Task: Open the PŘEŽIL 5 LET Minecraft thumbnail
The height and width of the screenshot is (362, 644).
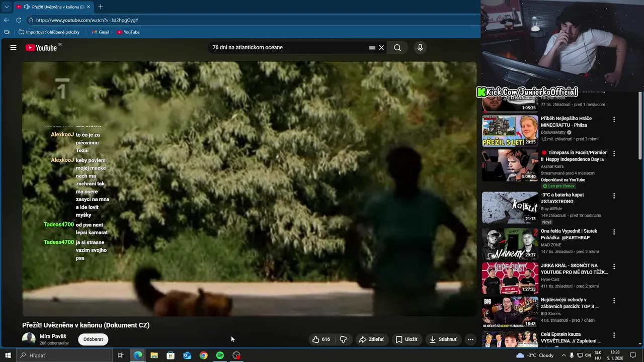Action: (x=510, y=131)
